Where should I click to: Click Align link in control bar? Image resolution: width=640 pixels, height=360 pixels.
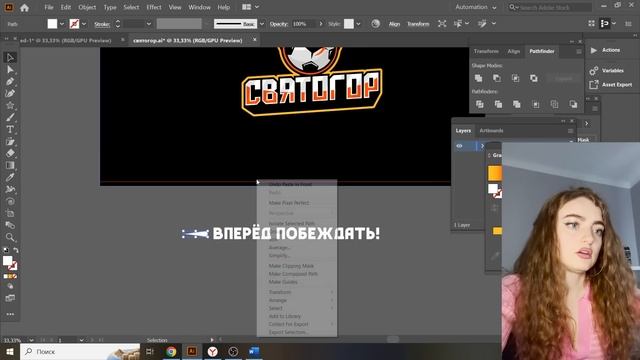394,24
